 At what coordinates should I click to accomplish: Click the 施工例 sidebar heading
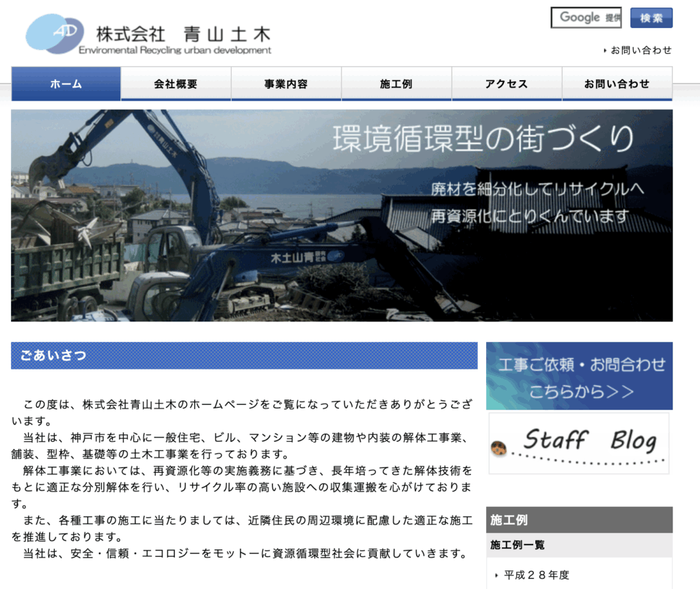coord(580,520)
